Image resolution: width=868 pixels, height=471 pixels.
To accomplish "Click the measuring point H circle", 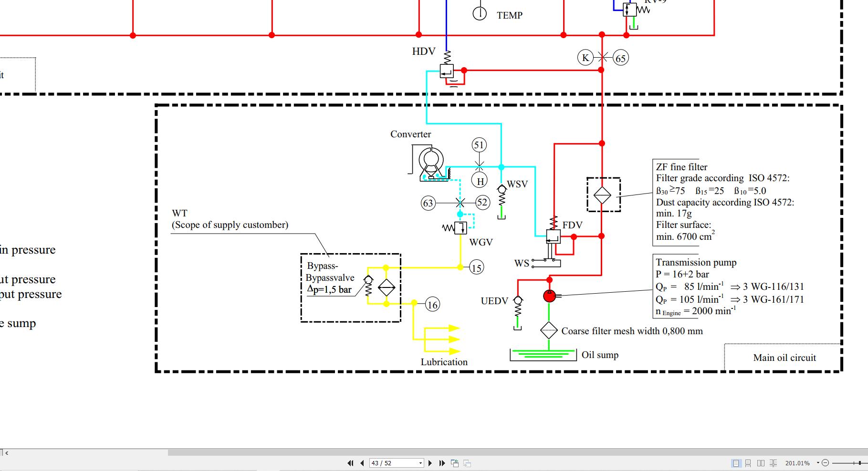I will (x=480, y=181).
